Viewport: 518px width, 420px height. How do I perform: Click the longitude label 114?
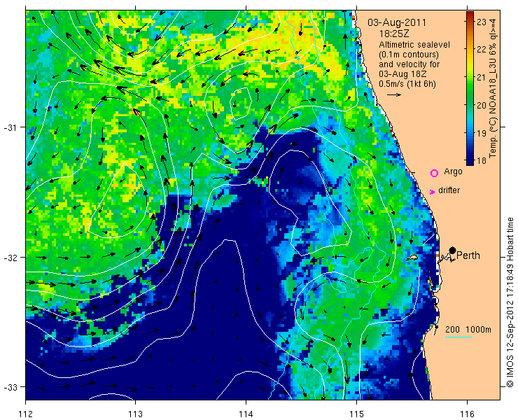coord(246,414)
